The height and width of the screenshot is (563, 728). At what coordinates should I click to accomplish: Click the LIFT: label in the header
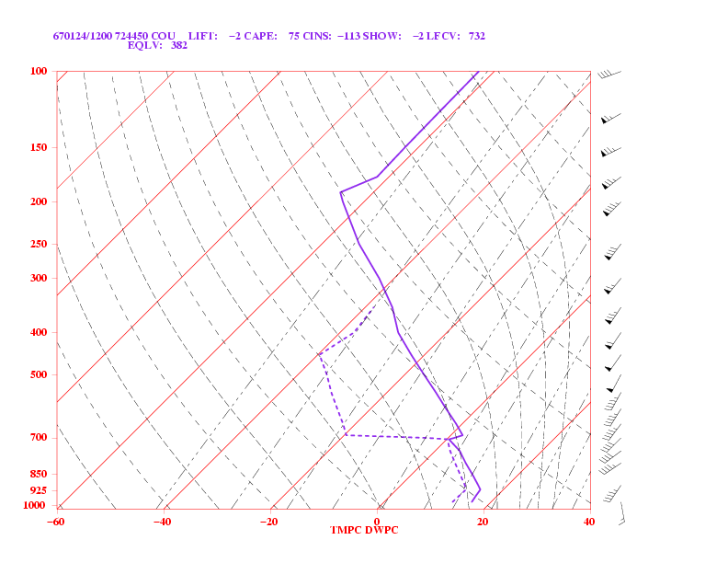(x=202, y=36)
